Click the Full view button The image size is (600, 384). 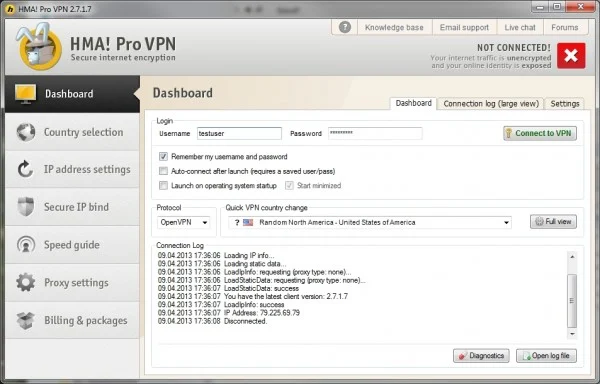tap(553, 221)
